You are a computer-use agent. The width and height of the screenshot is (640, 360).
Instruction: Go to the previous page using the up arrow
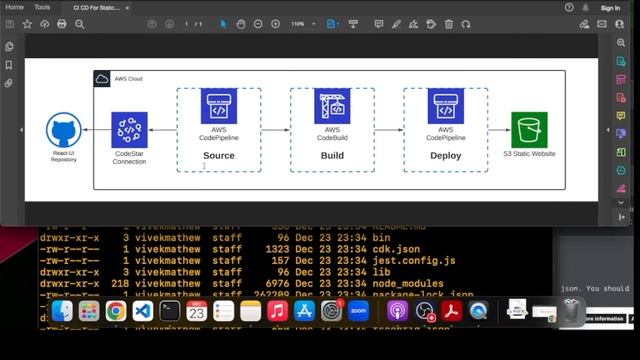tap(152, 24)
